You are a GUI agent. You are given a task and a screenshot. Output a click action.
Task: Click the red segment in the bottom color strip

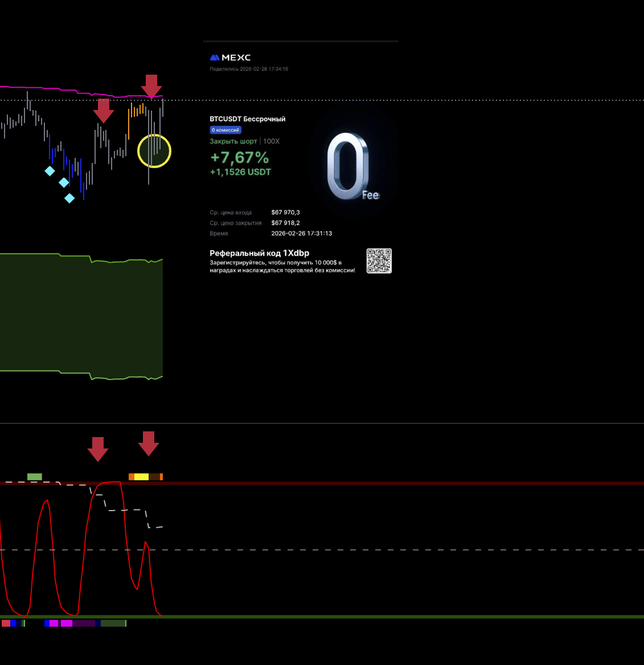6,623
